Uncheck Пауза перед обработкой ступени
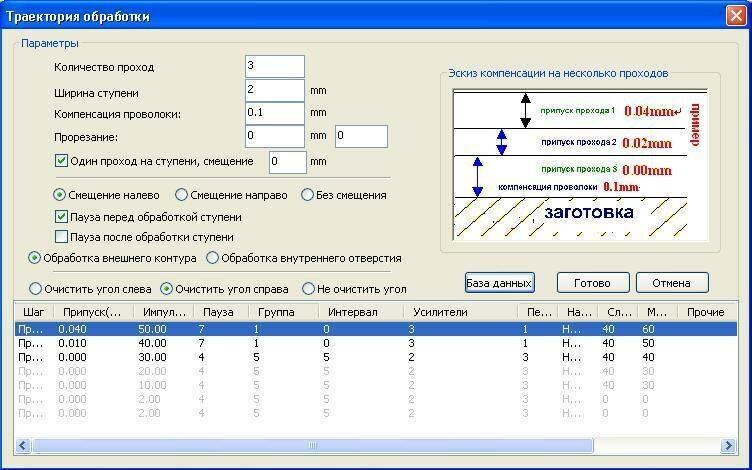This screenshot has width=752, height=470. point(61,217)
